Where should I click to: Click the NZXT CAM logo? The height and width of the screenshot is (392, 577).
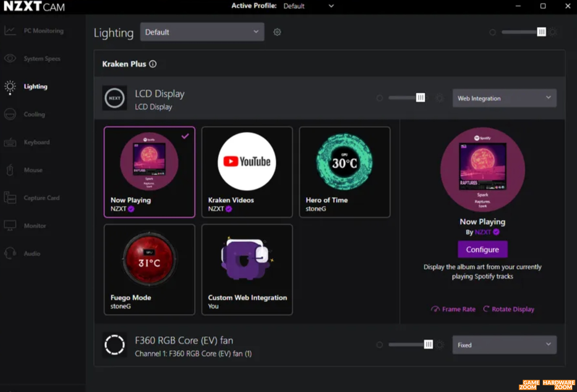(34, 6)
